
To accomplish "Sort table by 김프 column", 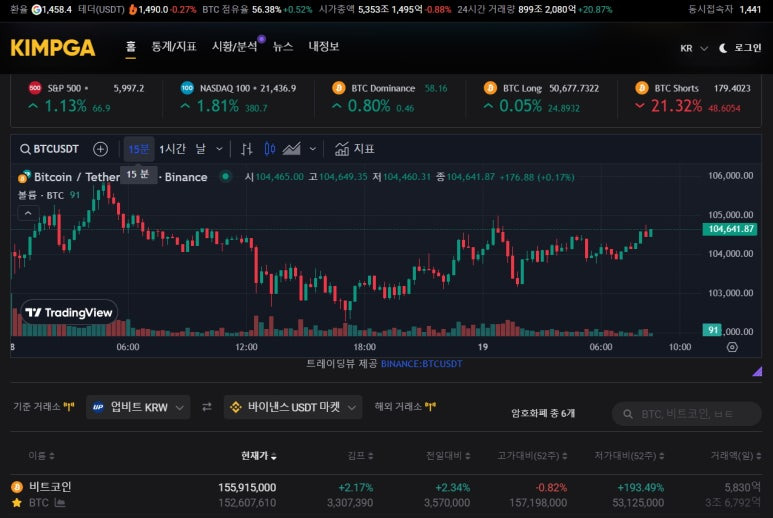I will point(360,456).
